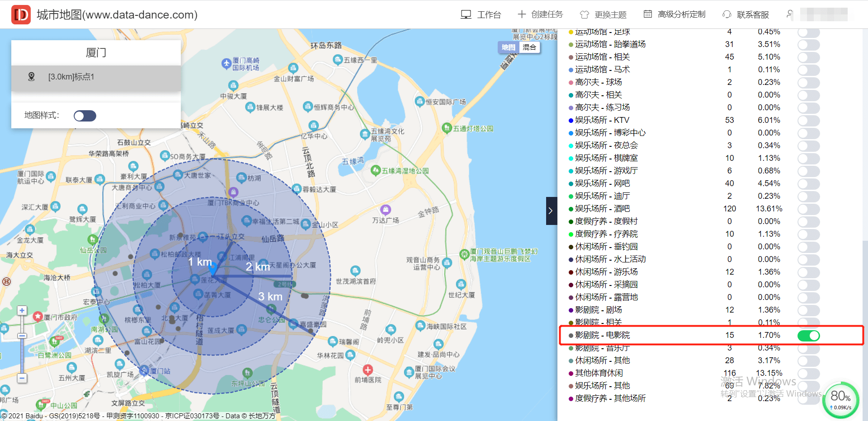Image resolution: width=868 pixels, height=421 pixels.
Task: Click the map zoom-out minus button
Action: pos(22,378)
